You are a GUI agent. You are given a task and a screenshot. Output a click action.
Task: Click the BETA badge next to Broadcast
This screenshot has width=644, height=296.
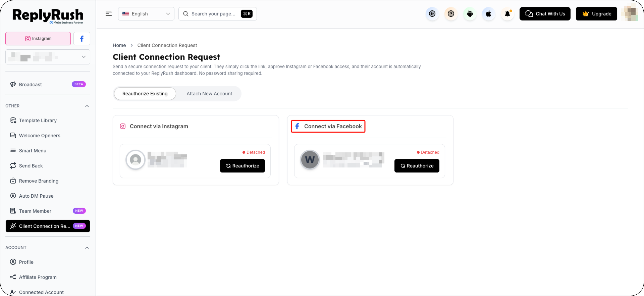pos(79,84)
